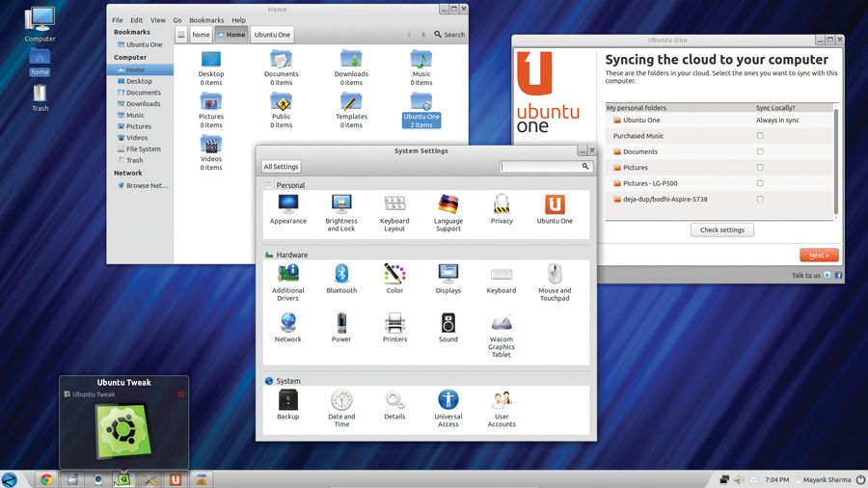Open the Bookmarks menu
The width and height of the screenshot is (868, 488).
pyautogui.click(x=206, y=20)
